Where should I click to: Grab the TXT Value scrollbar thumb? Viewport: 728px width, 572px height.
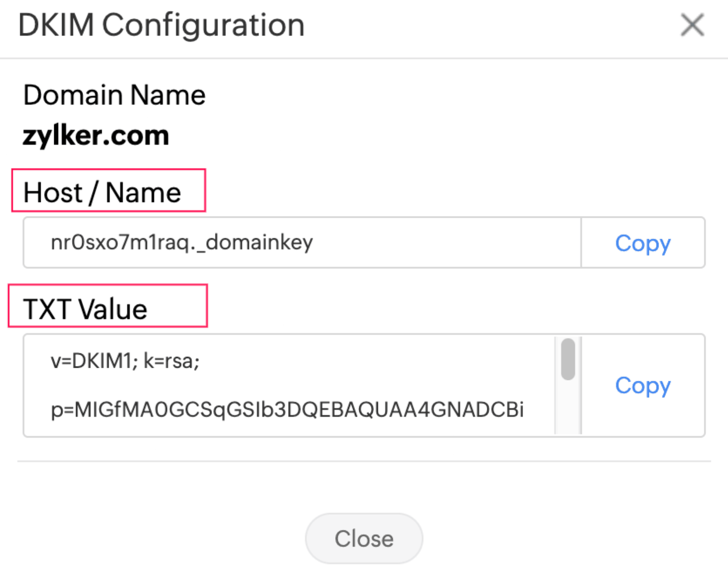click(568, 359)
